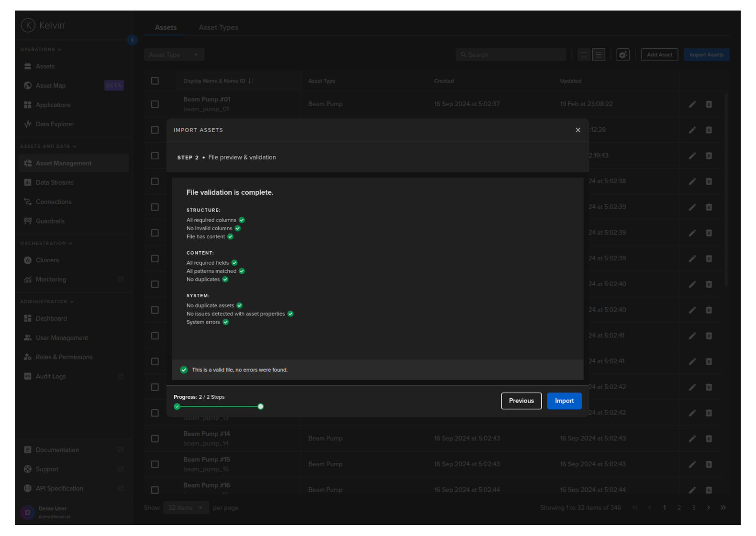Go to last page of the table
The width and height of the screenshot is (756, 536).
pos(723,508)
